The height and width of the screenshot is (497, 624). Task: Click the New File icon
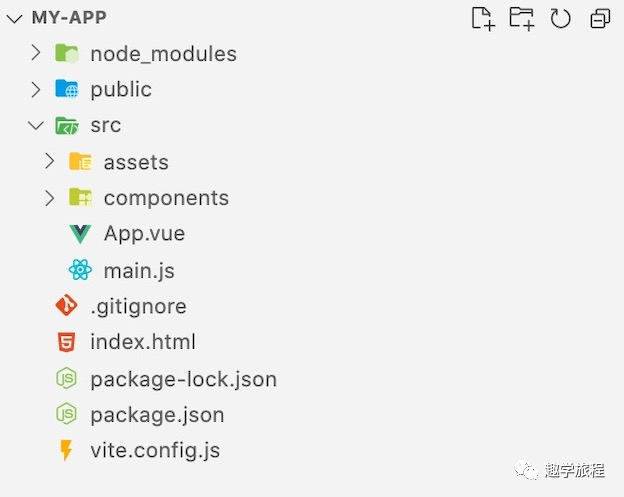point(483,18)
